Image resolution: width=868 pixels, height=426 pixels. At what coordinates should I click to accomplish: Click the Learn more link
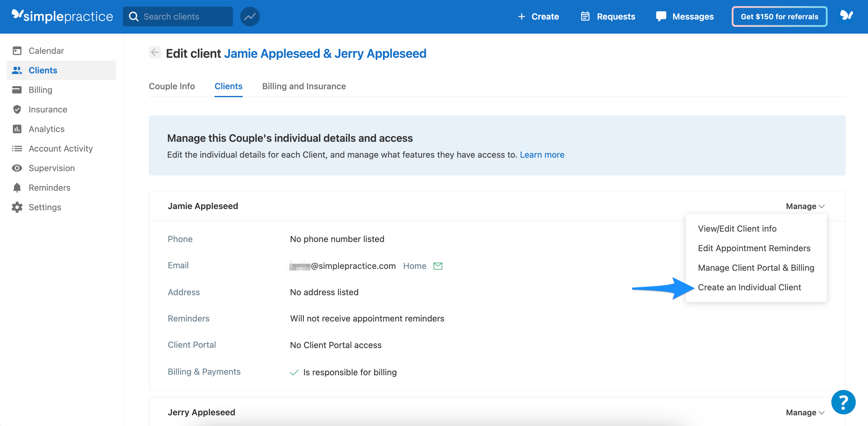tap(542, 155)
